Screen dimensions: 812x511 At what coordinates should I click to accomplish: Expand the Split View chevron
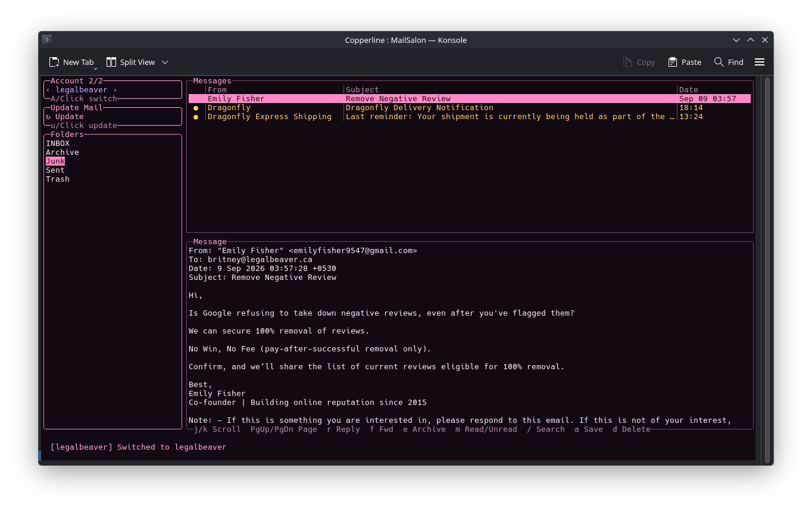[165, 62]
